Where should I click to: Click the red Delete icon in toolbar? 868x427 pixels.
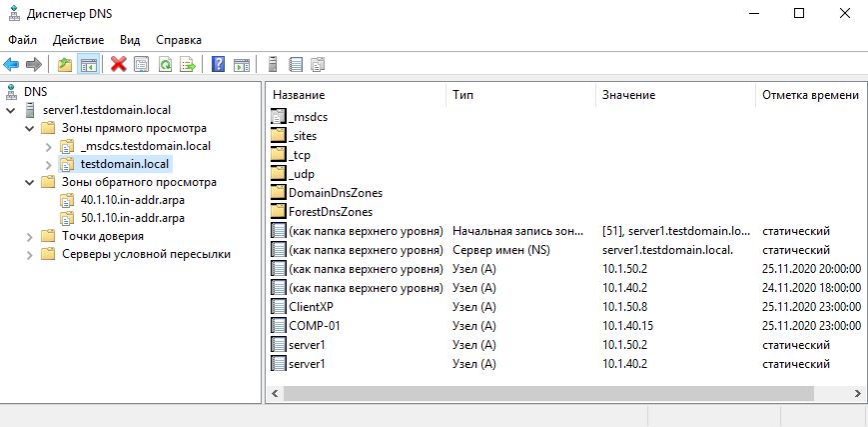pos(119,65)
